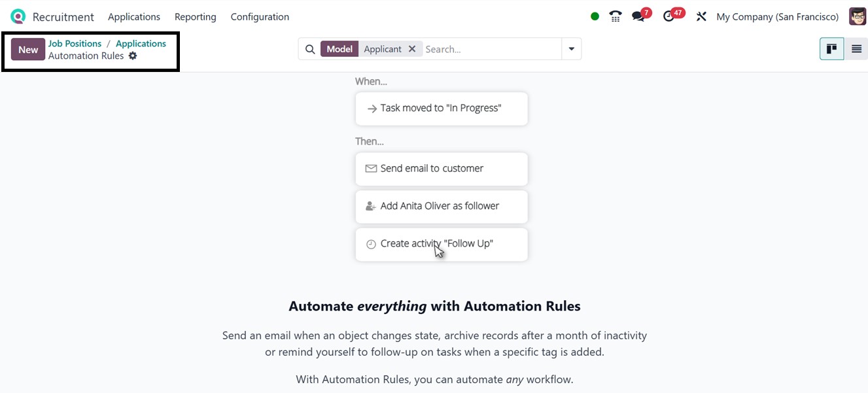Click the wrench tools debug icon

point(701,16)
